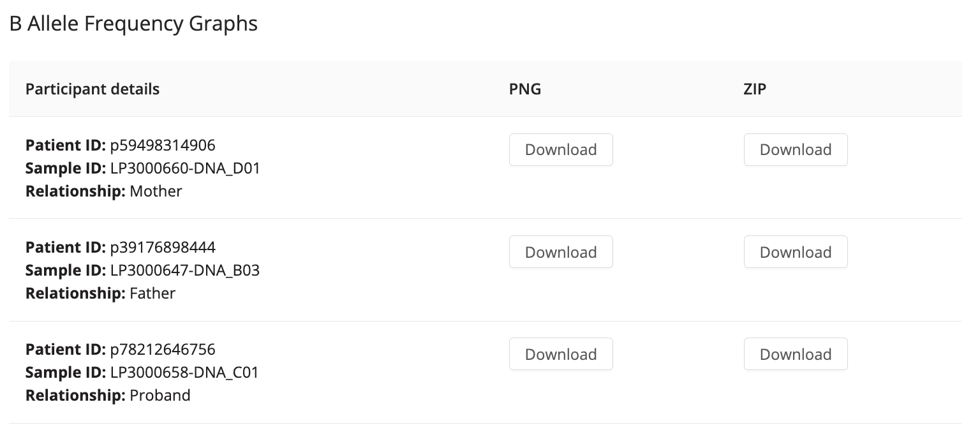Click the Mother relationship value

click(156, 191)
